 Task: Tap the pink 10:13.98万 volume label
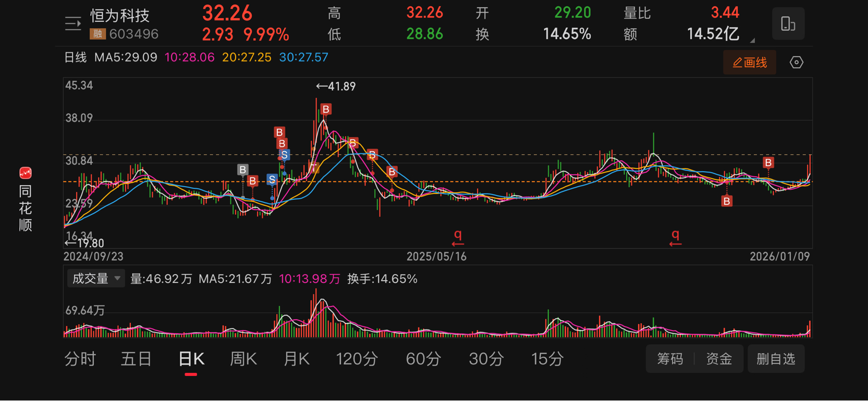point(310,279)
